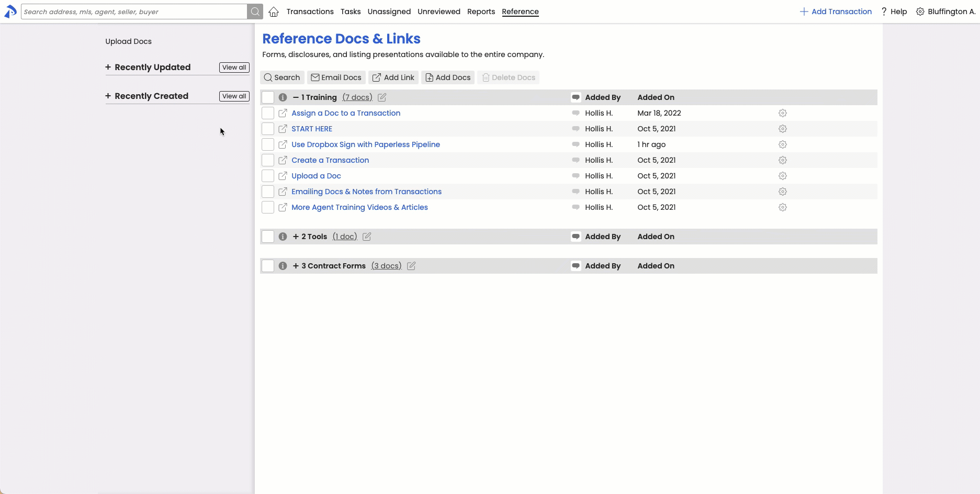Viewport: 980px width, 494px height.
Task: Check the Assign a Doc to a Transaction box
Action: 268,113
